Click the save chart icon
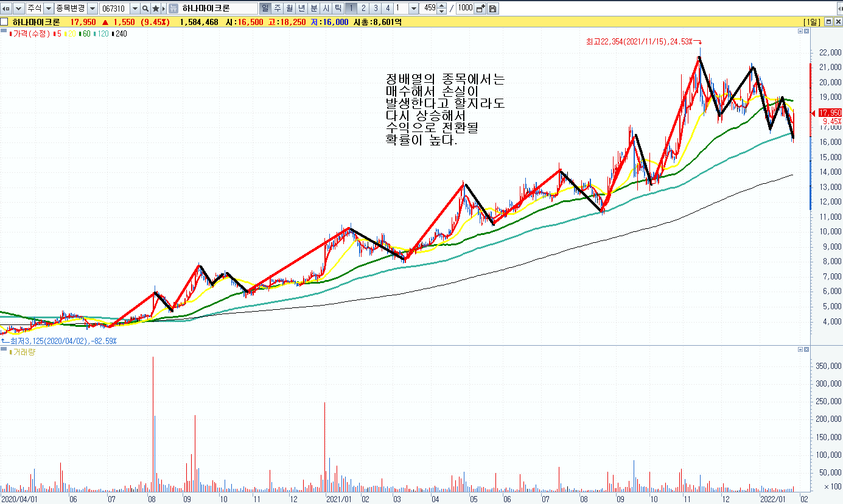Screen dimensions: 843x504 point(492,9)
